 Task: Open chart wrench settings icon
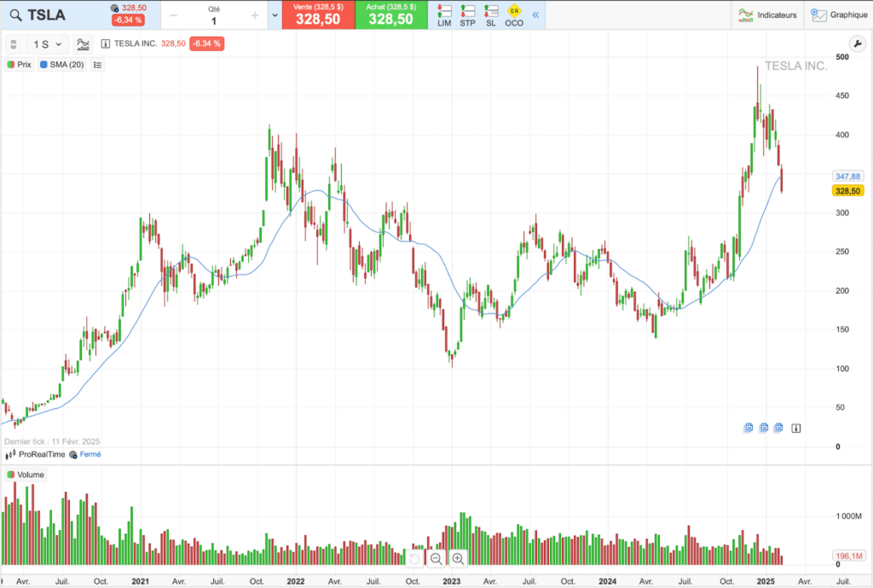858,43
